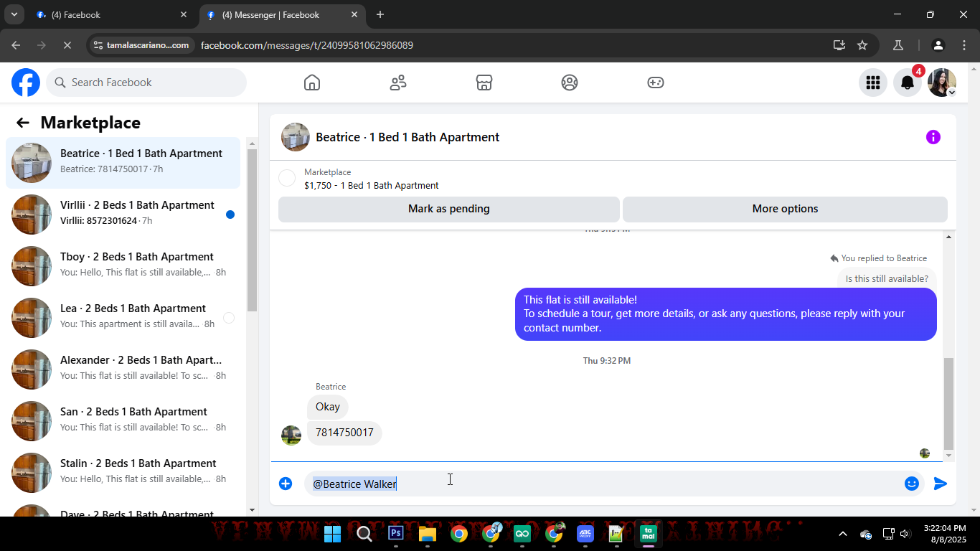Open conversation information purple icon
The width and height of the screenshot is (980, 551).
coord(933,137)
